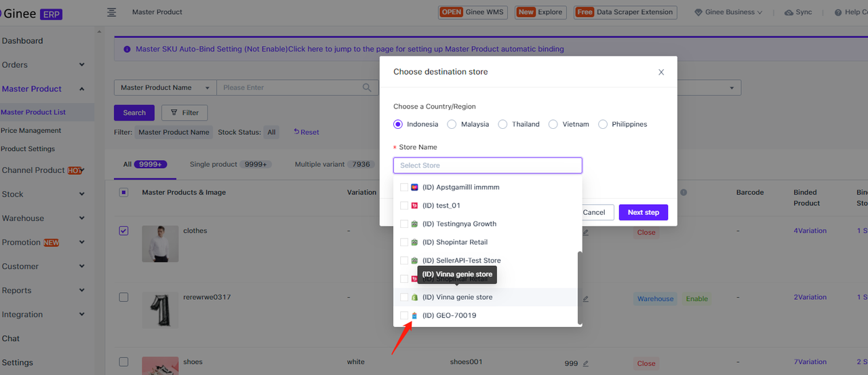Check the (ID) SellerAPI-Test Store checkbox
868x375 pixels.
click(x=404, y=260)
